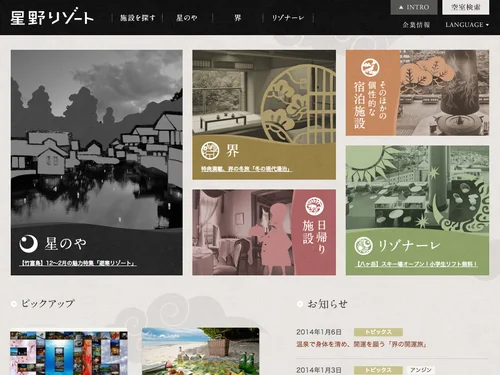Image resolution: width=500 pixels, height=375 pixels.
Task: Click the INTRO button
Action: click(414, 7)
